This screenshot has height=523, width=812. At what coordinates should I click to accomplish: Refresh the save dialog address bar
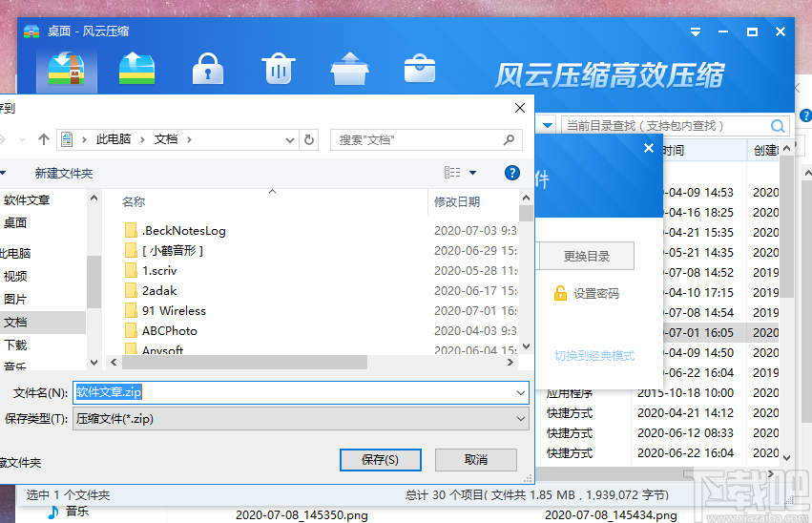309,139
